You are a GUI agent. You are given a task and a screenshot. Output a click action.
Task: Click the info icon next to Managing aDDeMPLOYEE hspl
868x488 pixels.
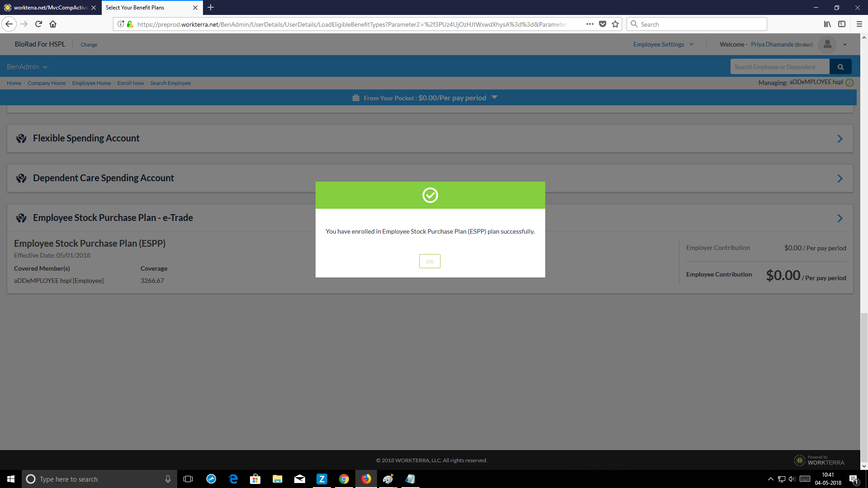click(849, 82)
